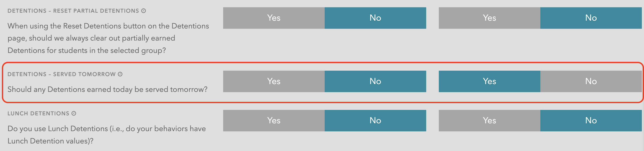The width and height of the screenshot is (644, 151).
Task: Pick No in right Reset Partial Detentions group
Action: click(x=591, y=18)
